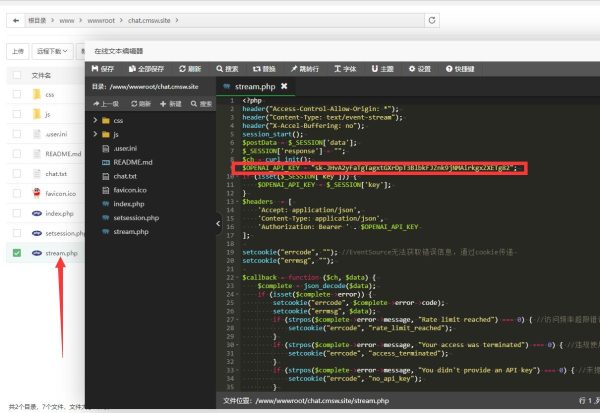600x413 pixels.
Task: Click the back arrow in path bar
Action: coord(16,21)
